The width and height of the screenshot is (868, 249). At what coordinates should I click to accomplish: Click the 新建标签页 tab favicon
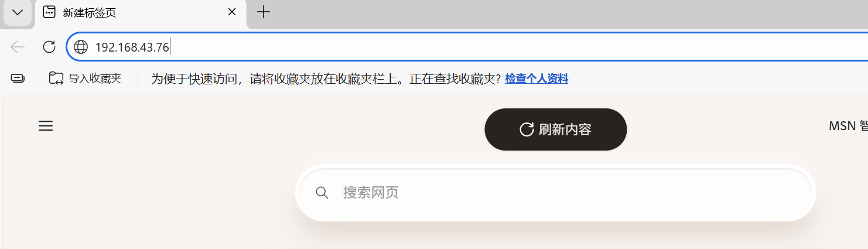click(x=50, y=12)
